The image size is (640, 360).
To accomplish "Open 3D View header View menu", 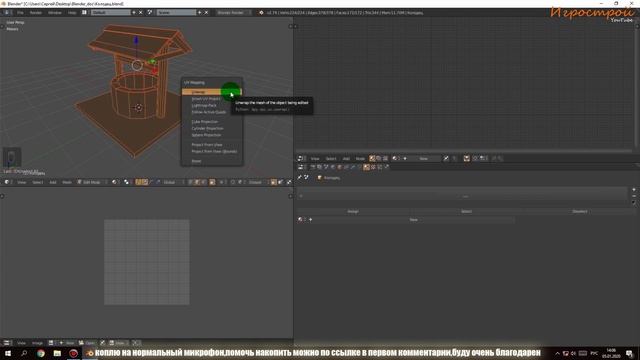I will pos(22,182).
